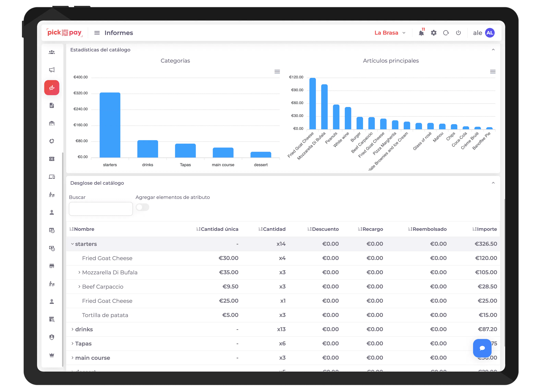The height and width of the screenshot is (392, 543).
Task: Open the crown sidebar icon
Action: (x=52, y=355)
